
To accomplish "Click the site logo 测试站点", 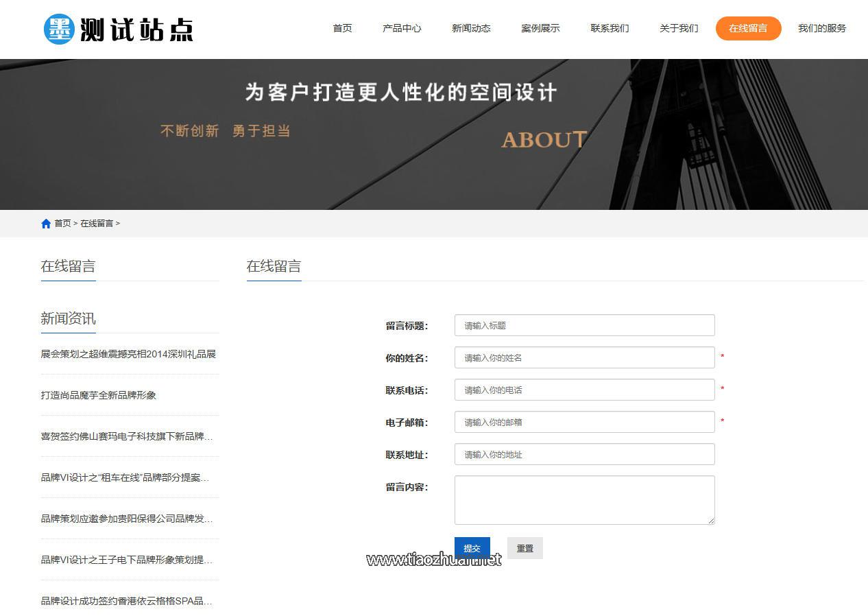I will click(x=118, y=29).
